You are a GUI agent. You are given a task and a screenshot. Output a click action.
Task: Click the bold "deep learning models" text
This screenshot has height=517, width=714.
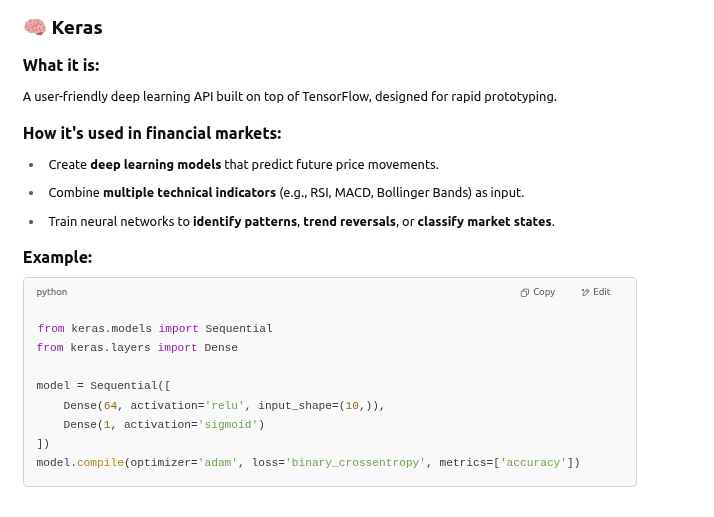point(155,164)
